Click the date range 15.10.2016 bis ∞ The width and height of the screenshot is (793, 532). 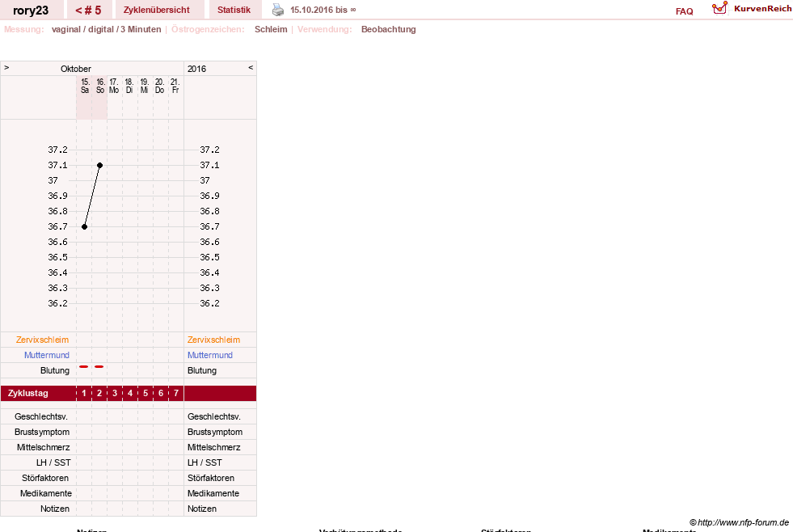coord(323,11)
